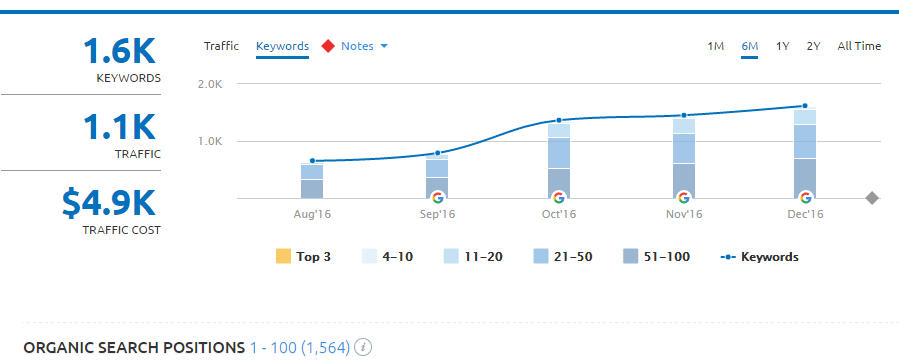Set time range to All Time

pyautogui.click(x=859, y=46)
